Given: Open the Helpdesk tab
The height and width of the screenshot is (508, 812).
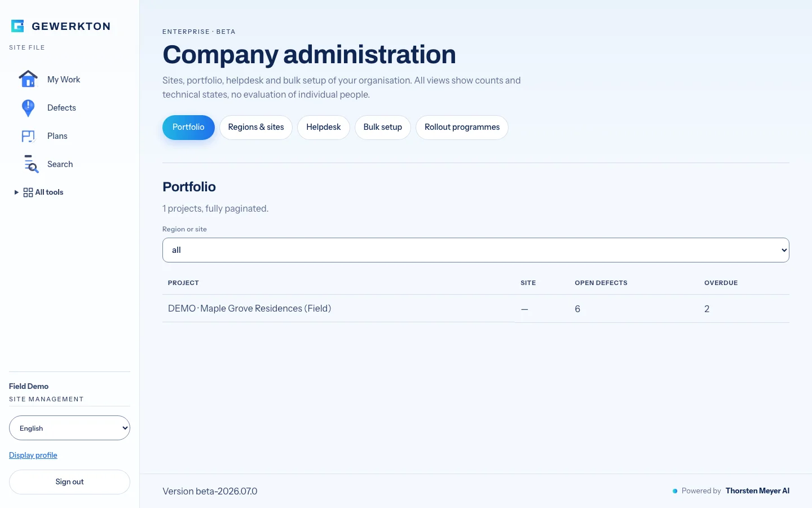Looking at the screenshot, I should tap(324, 128).
